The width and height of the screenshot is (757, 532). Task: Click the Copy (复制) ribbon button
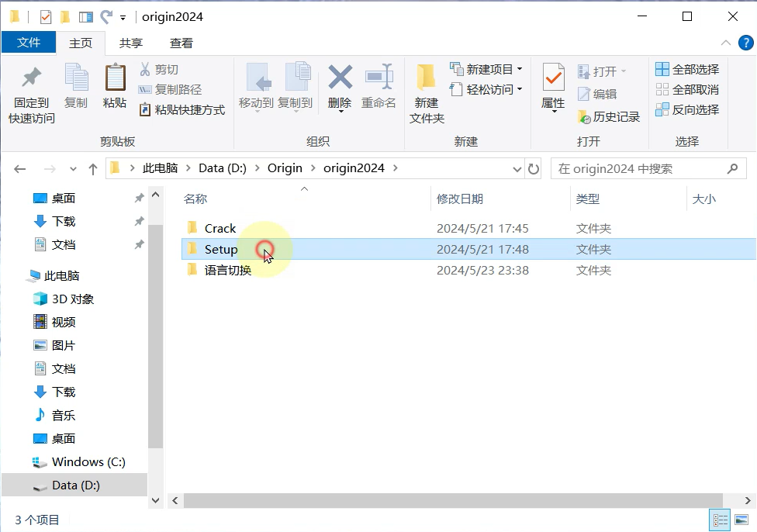click(76, 87)
